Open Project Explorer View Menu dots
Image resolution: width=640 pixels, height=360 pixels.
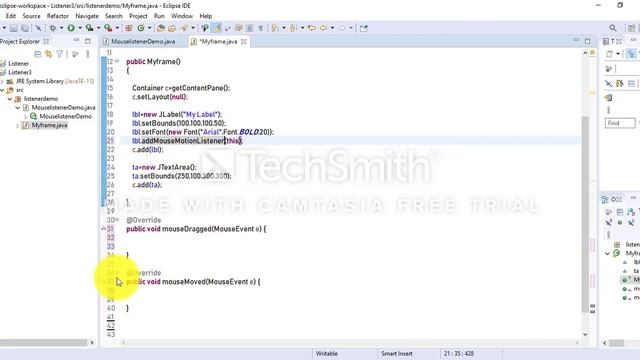click(x=87, y=54)
